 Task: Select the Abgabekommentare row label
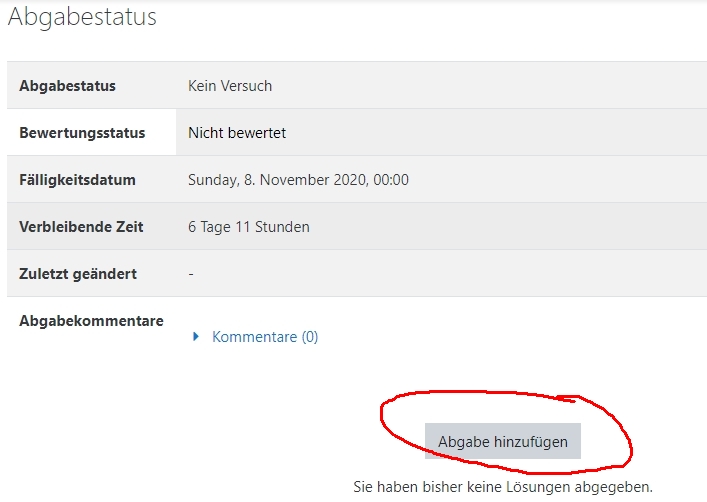coord(91,321)
